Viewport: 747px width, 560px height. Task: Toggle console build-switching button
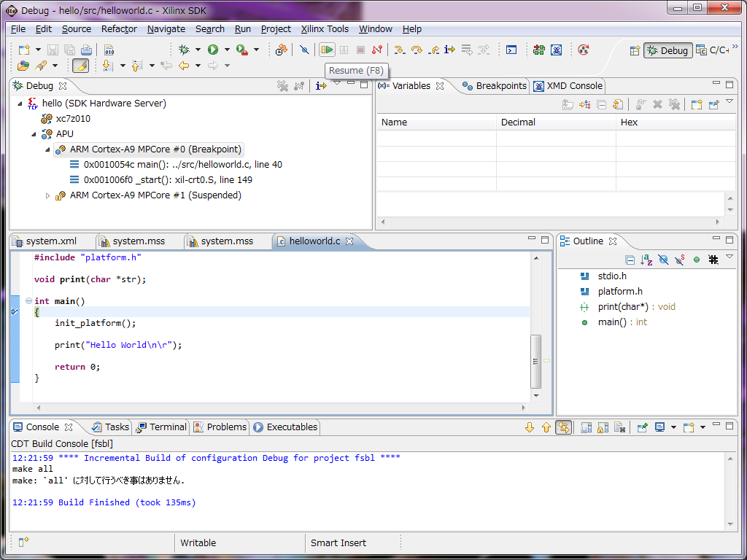click(x=563, y=427)
